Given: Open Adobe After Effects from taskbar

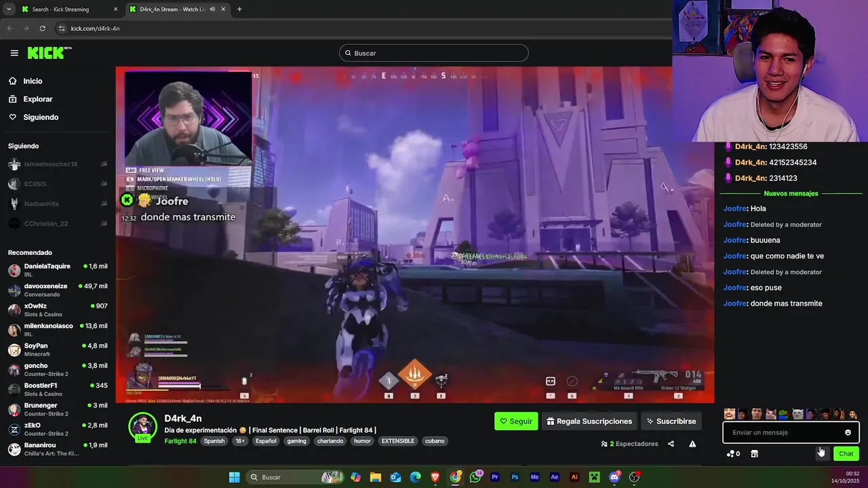Looking at the screenshot, I should pos(555,477).
